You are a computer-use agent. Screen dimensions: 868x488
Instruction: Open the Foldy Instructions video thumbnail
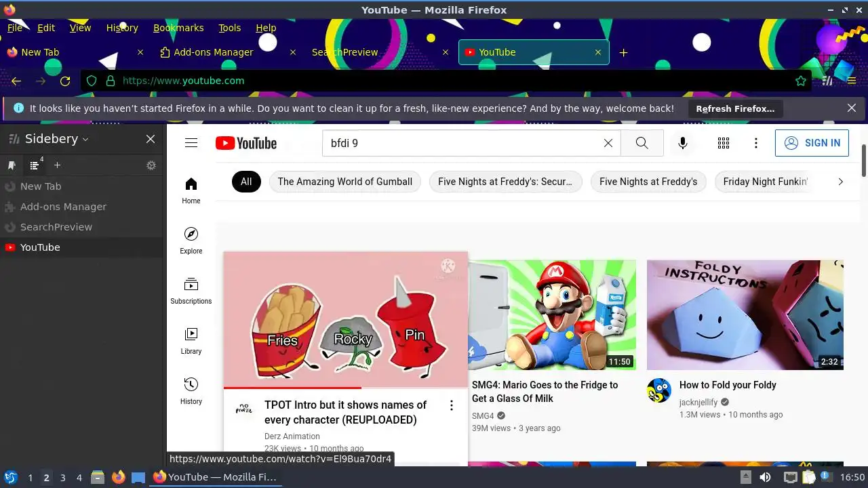click(x=745, y=315)
